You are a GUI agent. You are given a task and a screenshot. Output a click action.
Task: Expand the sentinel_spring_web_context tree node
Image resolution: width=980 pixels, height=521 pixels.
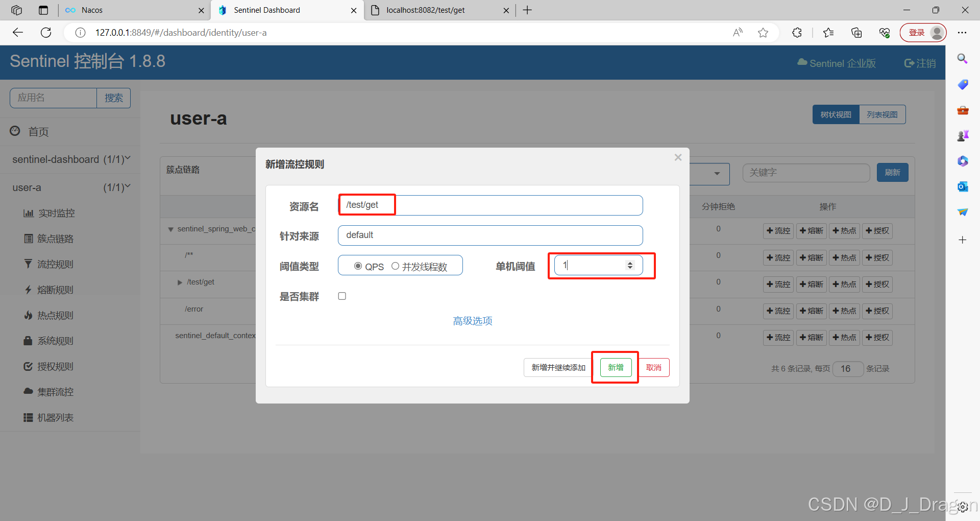(170, 229)
